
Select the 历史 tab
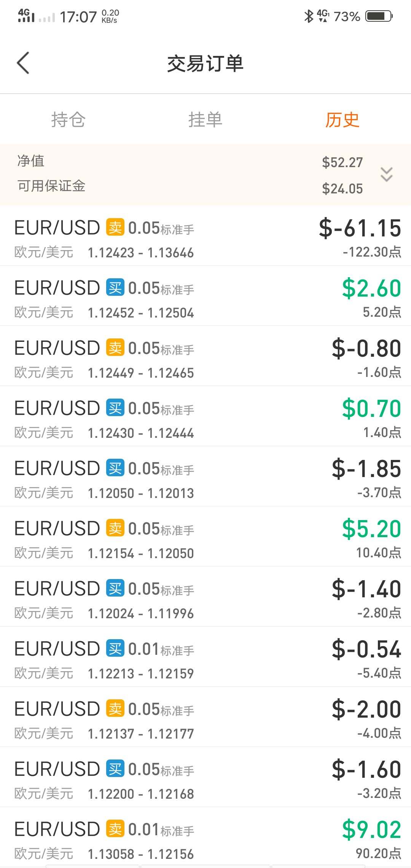342,120
